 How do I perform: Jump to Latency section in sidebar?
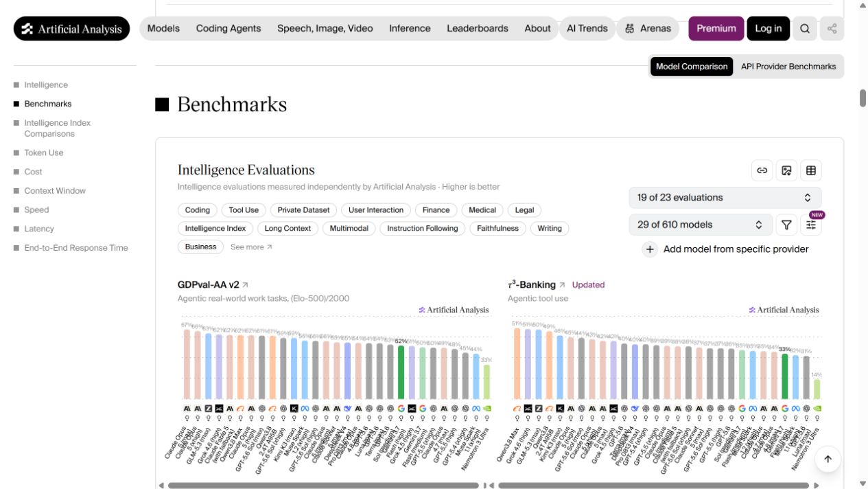39,229
